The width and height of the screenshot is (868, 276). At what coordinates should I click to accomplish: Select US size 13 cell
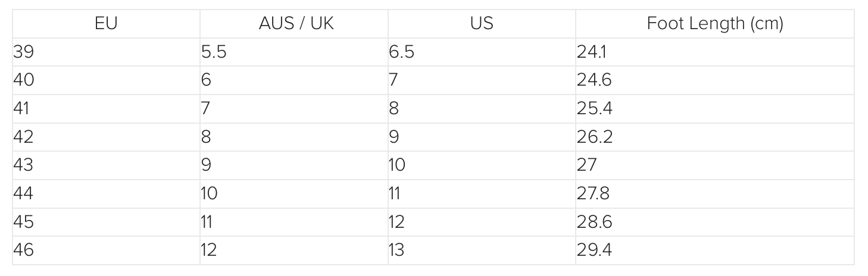coord(396,250)
